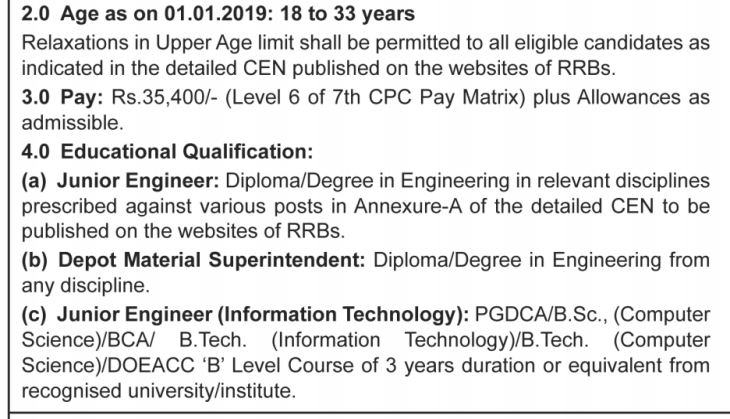
Task: Click the '4.0 Educational Qualification:' heading
Action: [x=168, y=152]
